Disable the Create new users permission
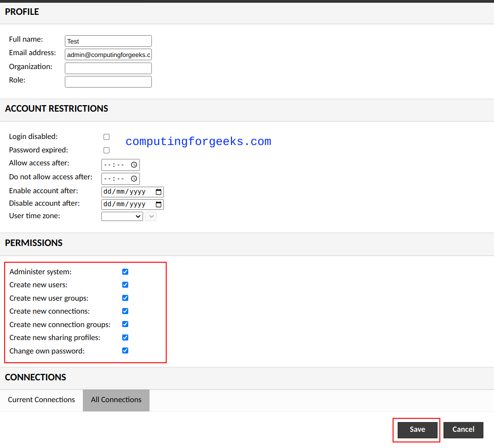Screen dimensions: 494x448 pos(125,284)
